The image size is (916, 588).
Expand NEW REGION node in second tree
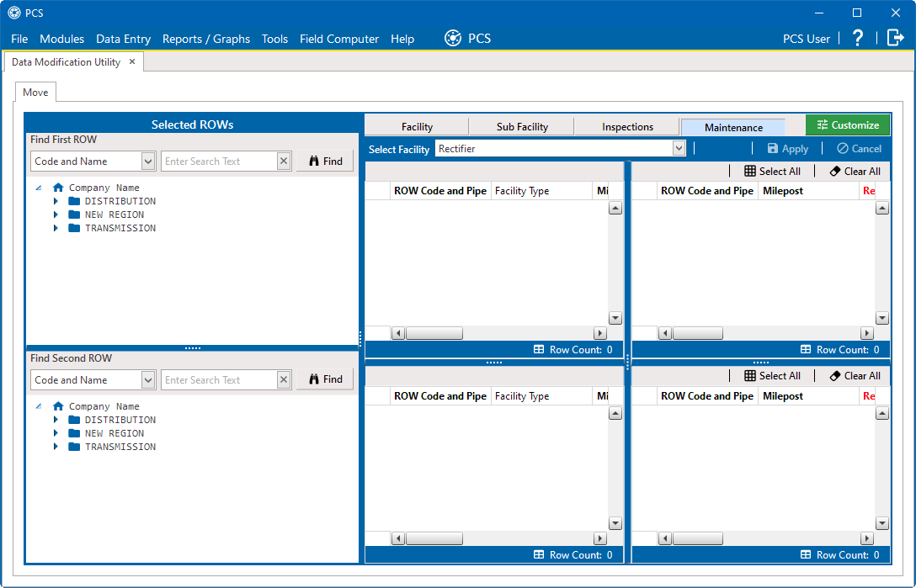pos(56,433)
